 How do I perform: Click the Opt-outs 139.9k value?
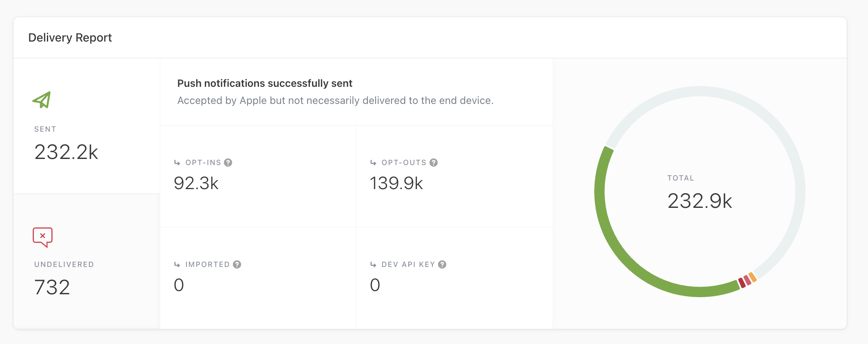tap(396, 183)
